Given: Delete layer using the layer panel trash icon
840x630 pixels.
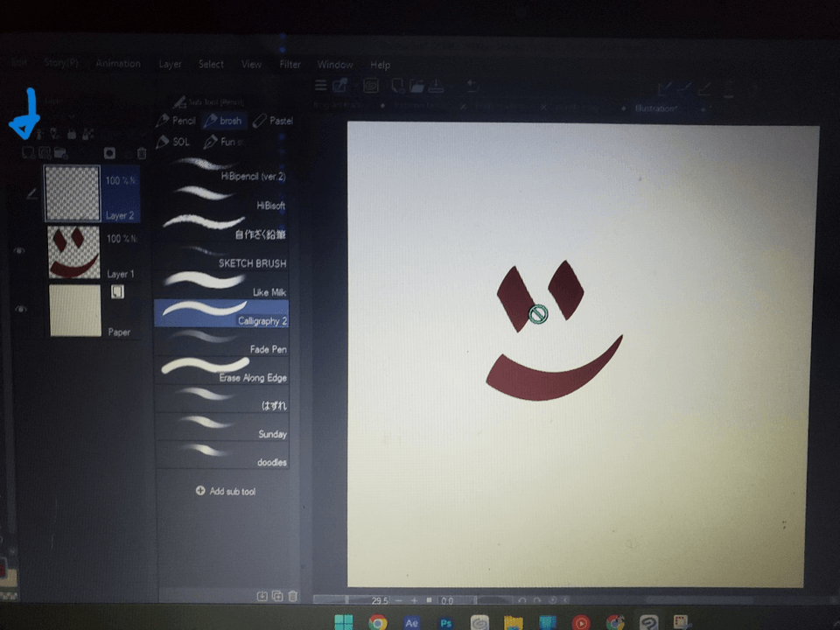Looking at the screenshot, I should 141,153.
